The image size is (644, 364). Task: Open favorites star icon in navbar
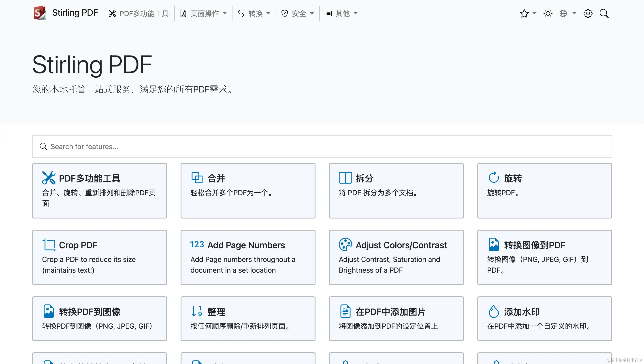coord(524,13)
